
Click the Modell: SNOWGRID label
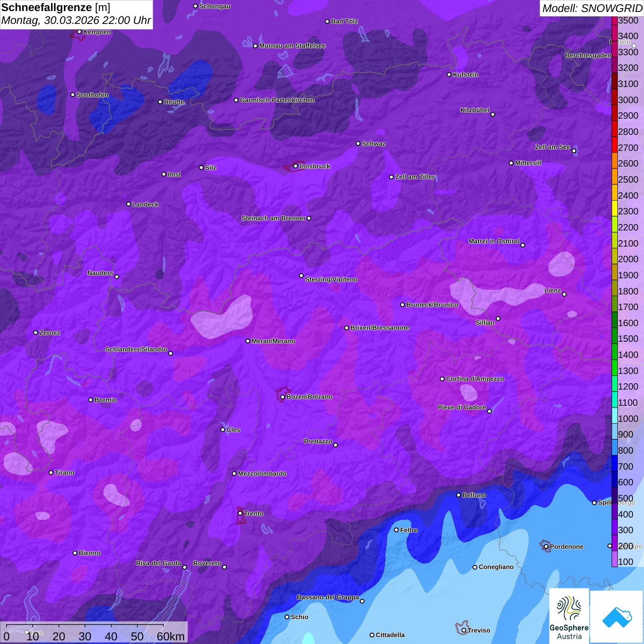coord(592,8)
